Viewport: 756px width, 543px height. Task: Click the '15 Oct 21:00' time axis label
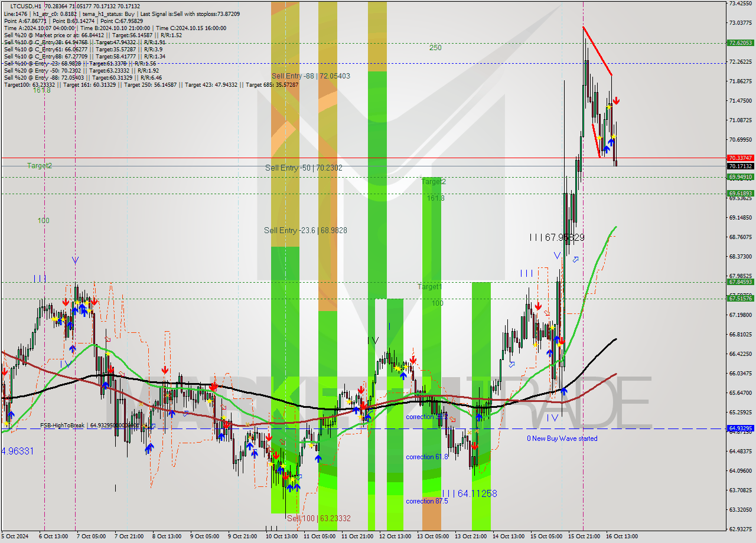point(584,537)
